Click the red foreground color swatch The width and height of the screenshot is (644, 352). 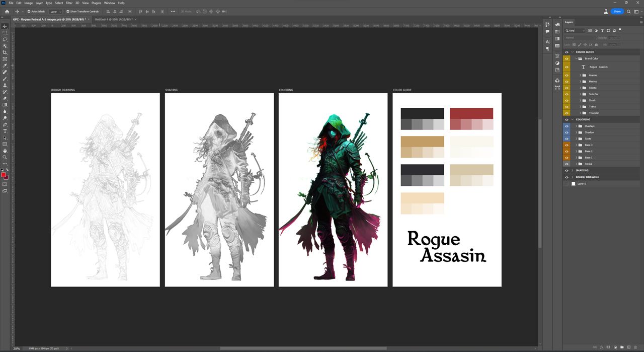[3, 174]
